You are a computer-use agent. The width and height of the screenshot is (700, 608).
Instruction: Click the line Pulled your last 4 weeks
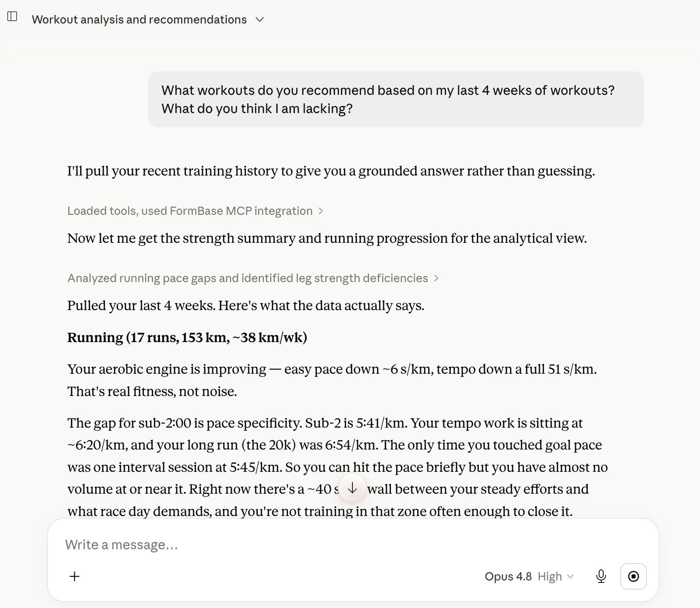tap(245, 305)
